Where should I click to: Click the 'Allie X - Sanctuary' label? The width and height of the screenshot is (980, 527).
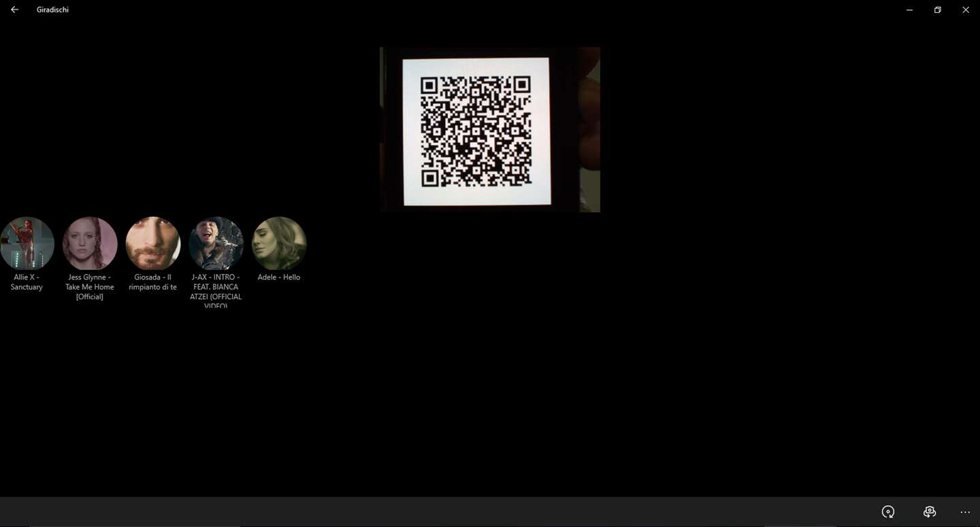pos(27,282)
